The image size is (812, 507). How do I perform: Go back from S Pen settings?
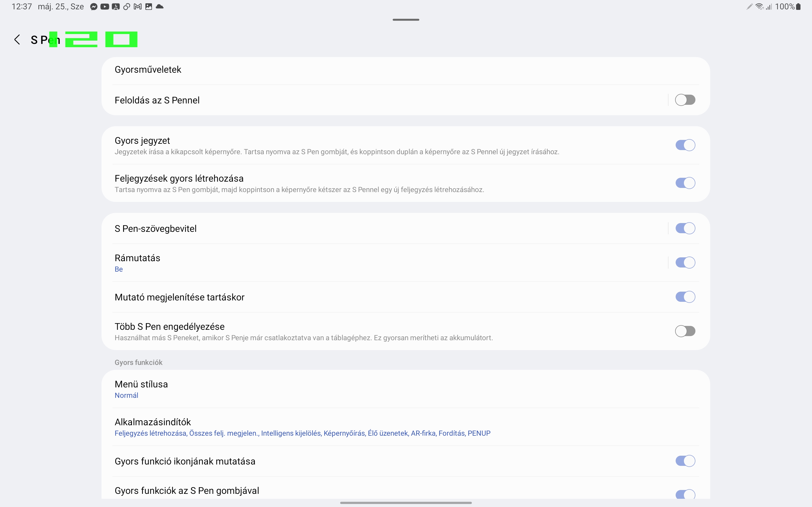tap(17, 40)
